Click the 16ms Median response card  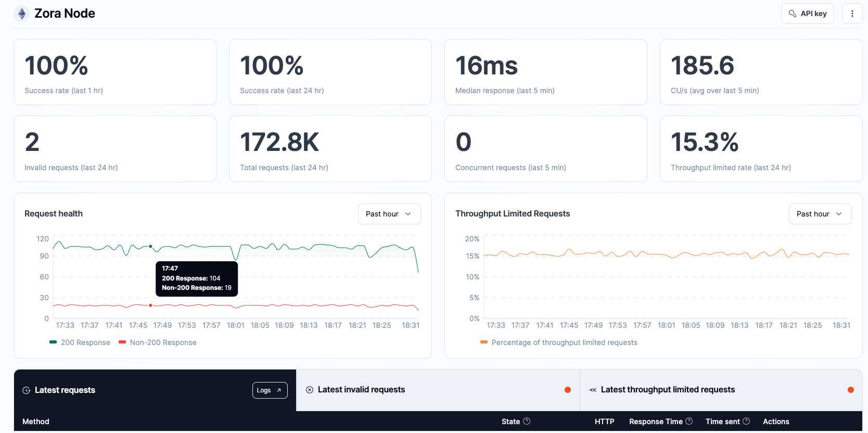click(x=546, y=72)
